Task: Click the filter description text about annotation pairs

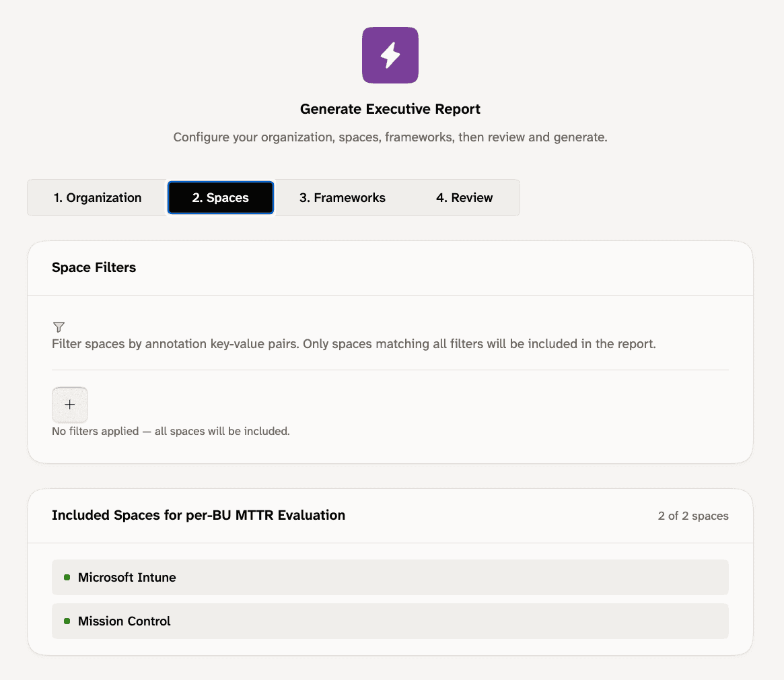Action: (354, 344)
